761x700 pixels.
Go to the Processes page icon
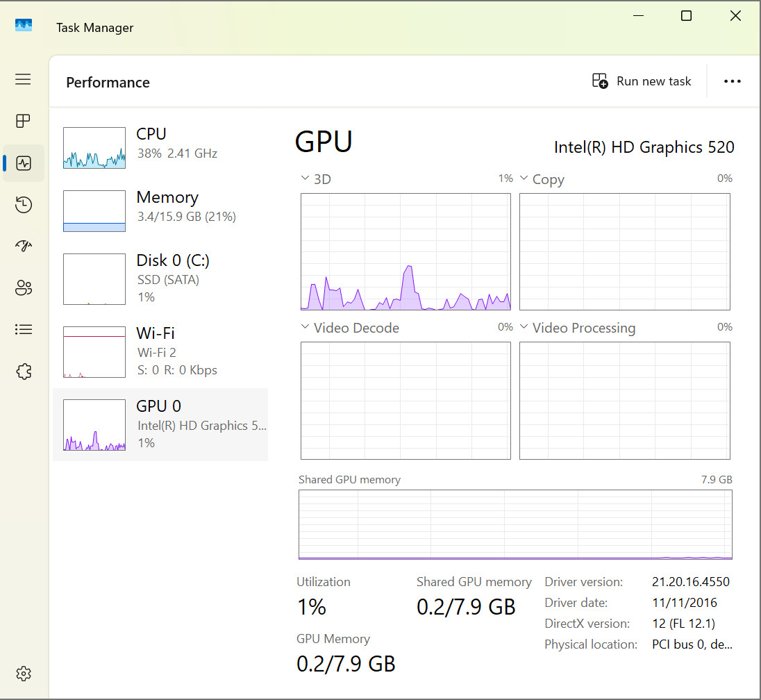23,121
